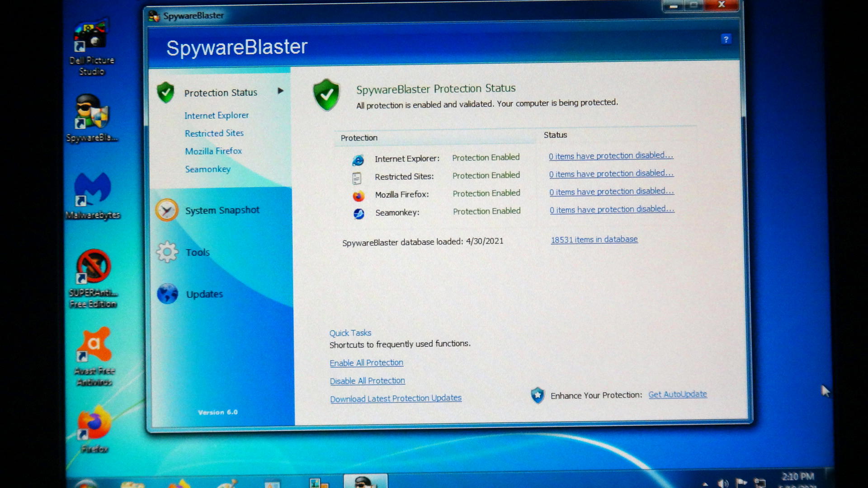Open Restricted Sites disabled items link
The width and height of the screenshot is (868, 488).
click(611, 174)
